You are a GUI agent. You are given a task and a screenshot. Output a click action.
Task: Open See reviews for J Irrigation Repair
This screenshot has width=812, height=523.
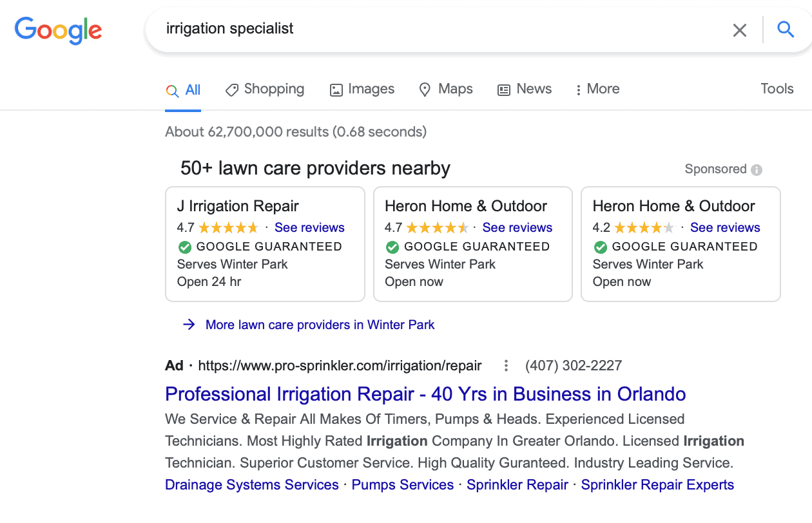[x=309, y=227]
